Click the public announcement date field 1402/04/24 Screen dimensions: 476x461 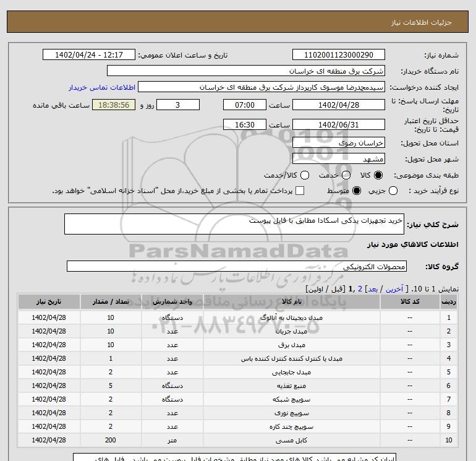click(88, 54)
